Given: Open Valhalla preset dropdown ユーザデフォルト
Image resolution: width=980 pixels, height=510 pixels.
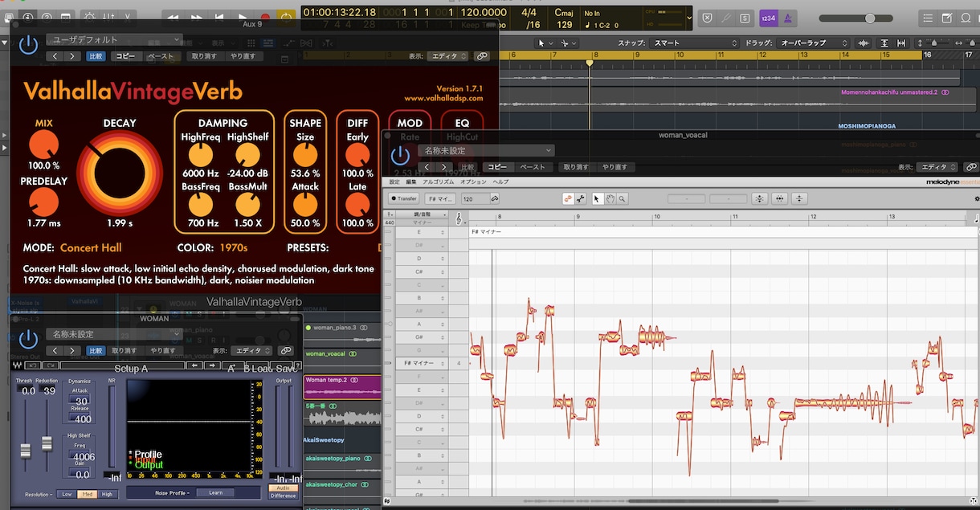Looking at the screenshot, I should [x=113, y=39].
